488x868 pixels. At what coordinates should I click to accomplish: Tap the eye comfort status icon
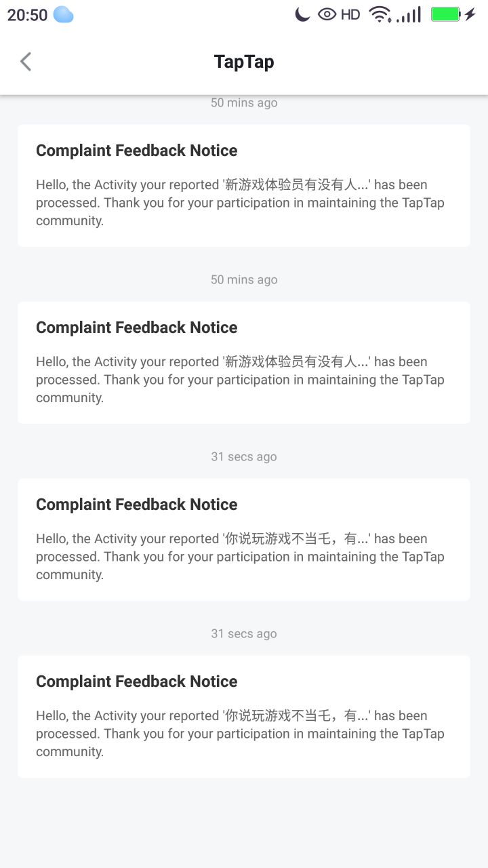click(x=327, y=14)
